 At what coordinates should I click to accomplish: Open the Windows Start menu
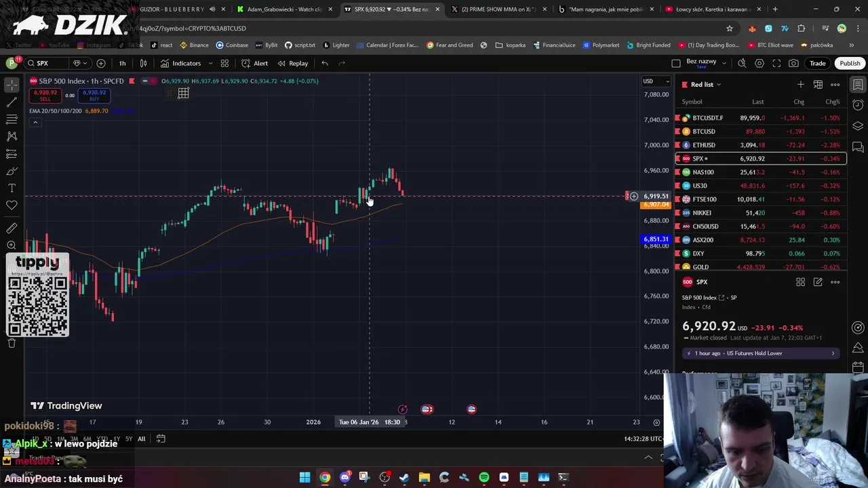tap(304, 477)
